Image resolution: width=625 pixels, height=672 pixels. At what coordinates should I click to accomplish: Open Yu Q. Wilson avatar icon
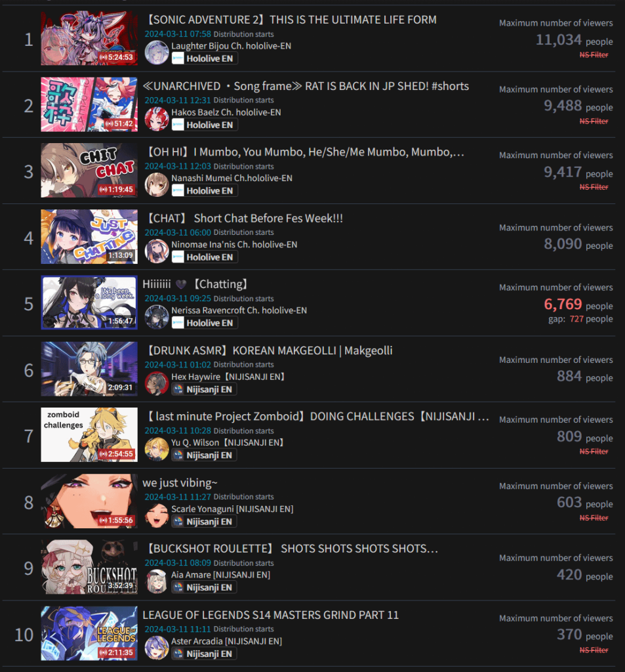coord(156,449)
